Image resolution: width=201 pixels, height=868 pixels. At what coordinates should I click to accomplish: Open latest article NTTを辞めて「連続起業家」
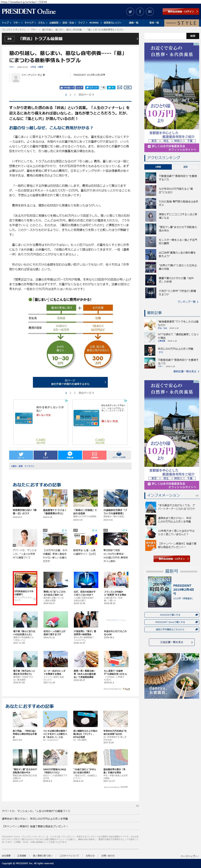(172, 337)
